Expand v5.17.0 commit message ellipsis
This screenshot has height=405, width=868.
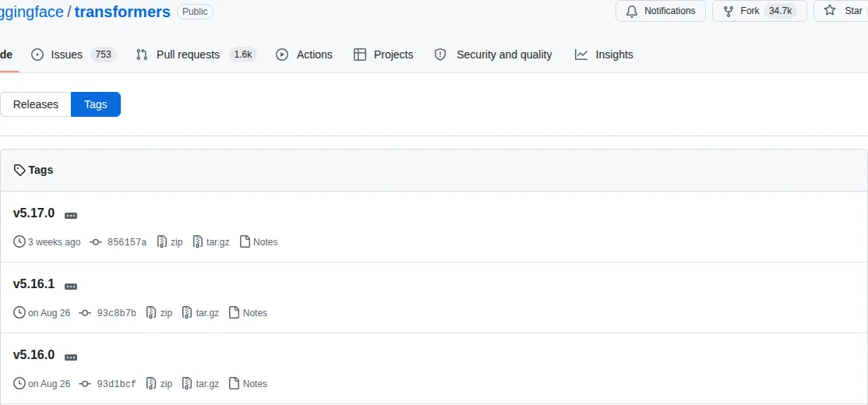[71, 216]
